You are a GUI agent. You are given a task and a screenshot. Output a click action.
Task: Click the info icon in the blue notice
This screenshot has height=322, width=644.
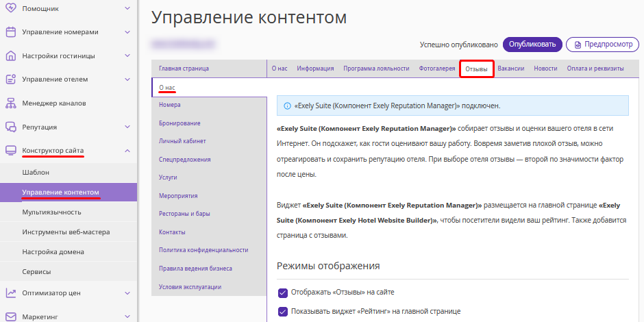[x=288, y=106]
